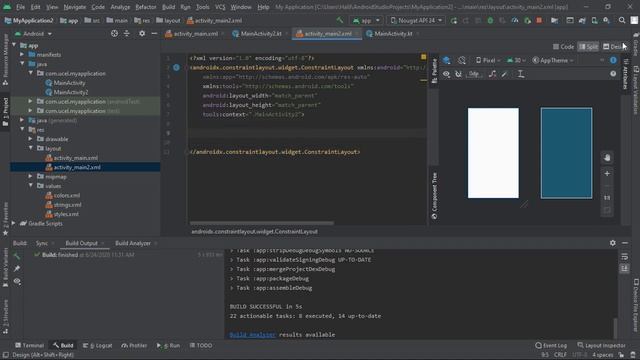Click the pan hand tool icon
640x360 pixels.
point(607,158)
